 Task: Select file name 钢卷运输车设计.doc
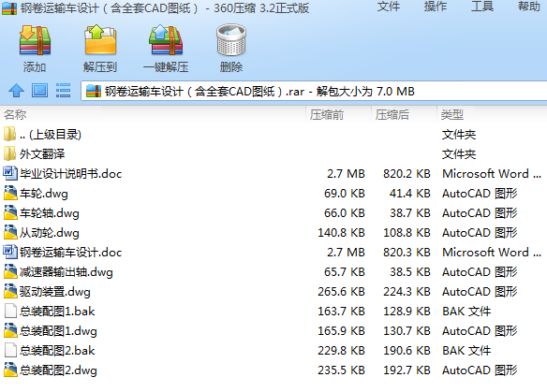[71, 253]
